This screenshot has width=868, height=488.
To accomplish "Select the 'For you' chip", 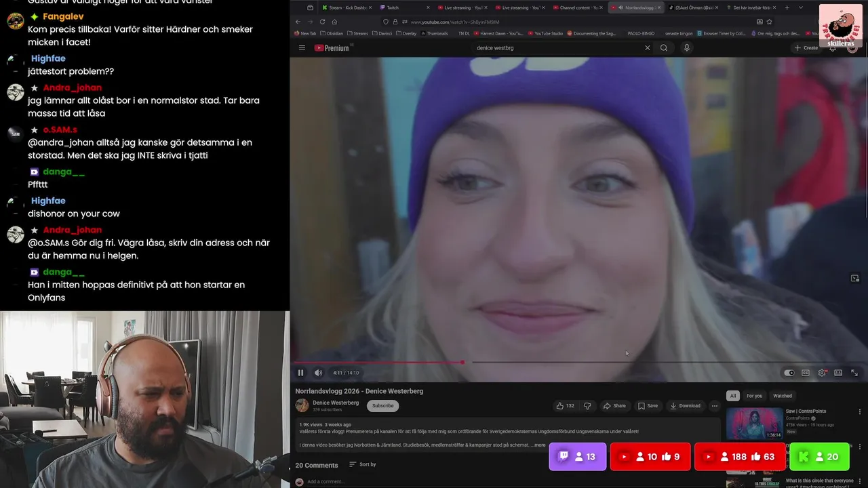I will pos(754,396).
